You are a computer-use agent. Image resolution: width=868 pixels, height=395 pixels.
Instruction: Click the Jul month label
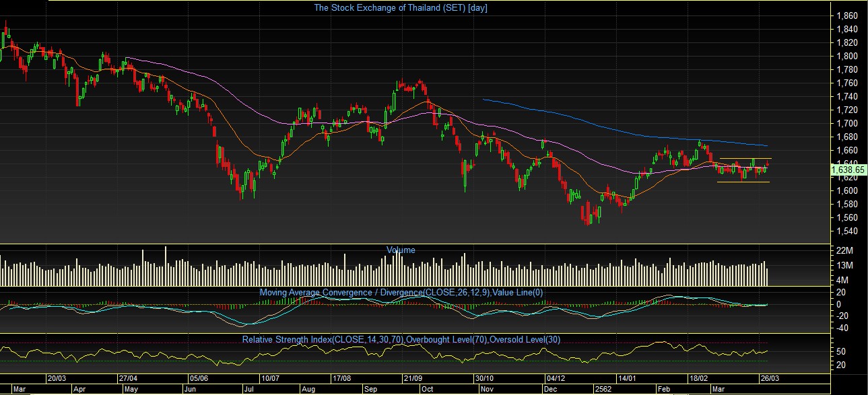pos(249,389)
